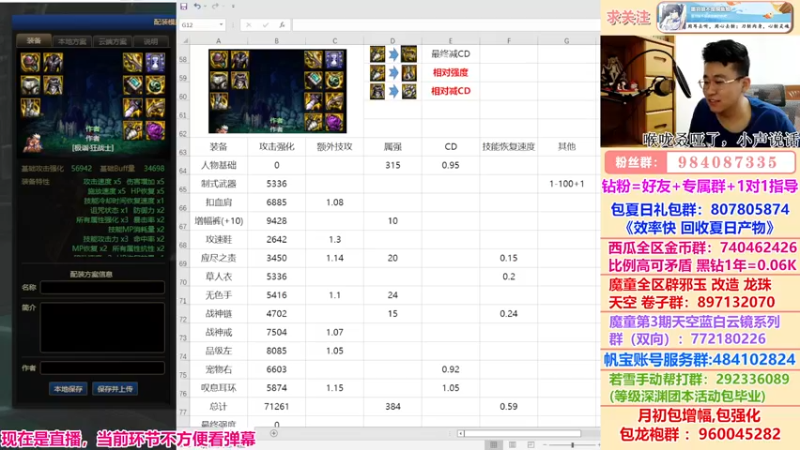Screen dimensions: 800x450
Task: Select the teal gem equipment icon in game panel
Action: (x=133, y=85)
